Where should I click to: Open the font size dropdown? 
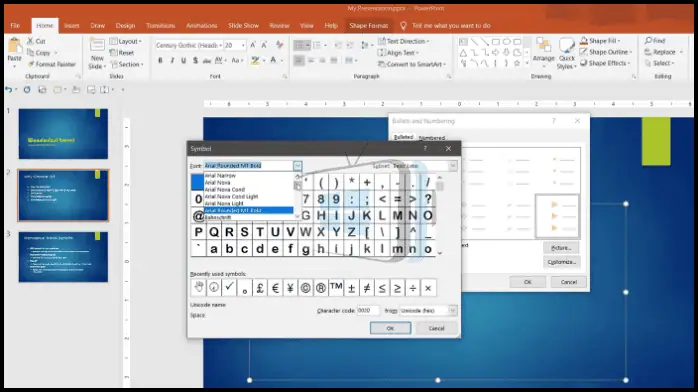[x=243, y=45]
